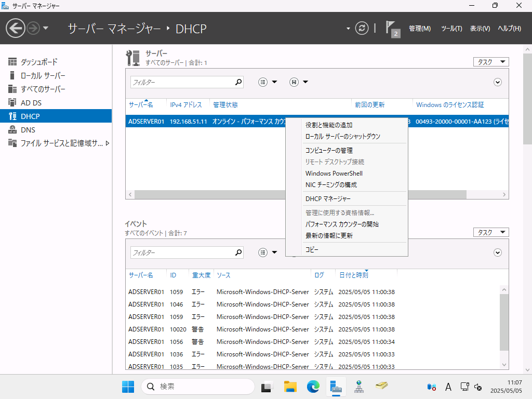
Task: Choose パフォーマンス カウンターの開始 from the context menu
Action: 347,224
